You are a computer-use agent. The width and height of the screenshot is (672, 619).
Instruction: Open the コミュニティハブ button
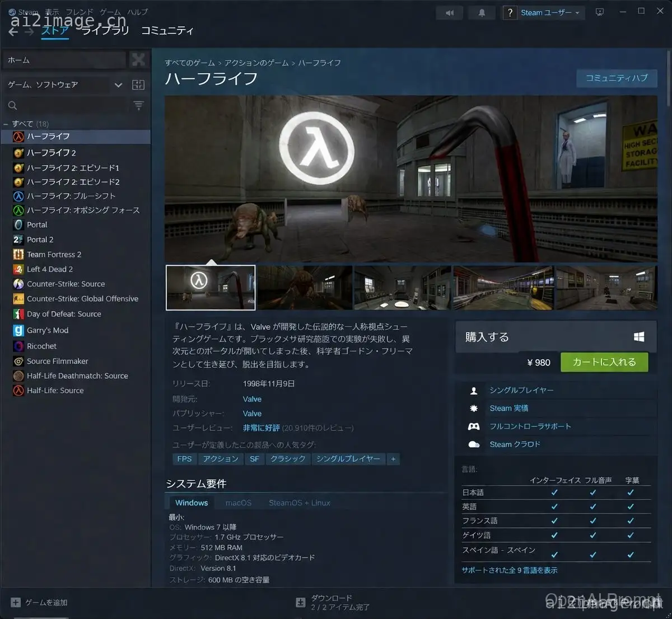pyautogui.click(x=617, y=78)
